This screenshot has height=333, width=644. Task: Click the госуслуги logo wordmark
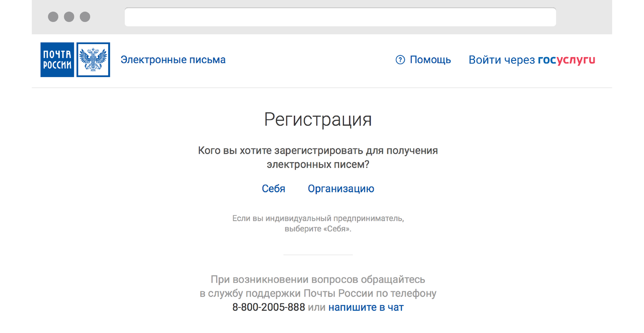(x=566, y=60)
